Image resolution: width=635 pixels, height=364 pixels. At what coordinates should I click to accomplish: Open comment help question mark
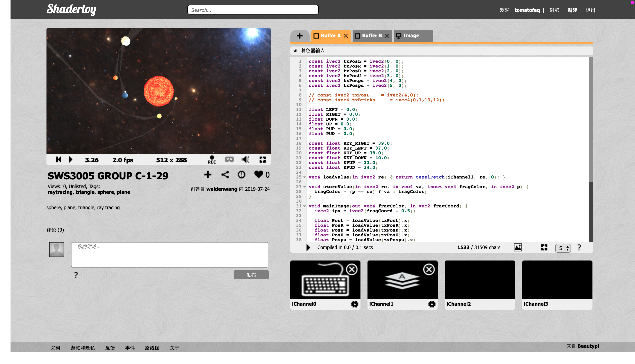click(x=76, y=275)
